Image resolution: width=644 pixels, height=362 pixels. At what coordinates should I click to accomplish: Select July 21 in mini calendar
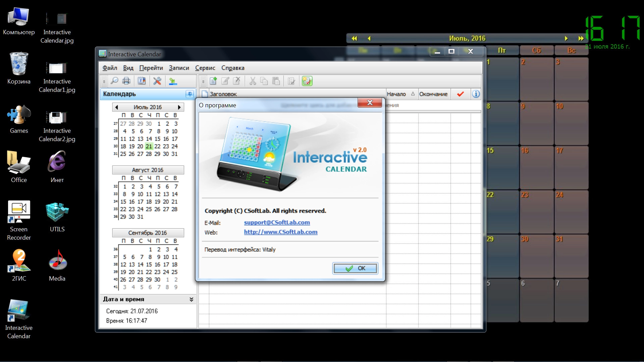149,146
